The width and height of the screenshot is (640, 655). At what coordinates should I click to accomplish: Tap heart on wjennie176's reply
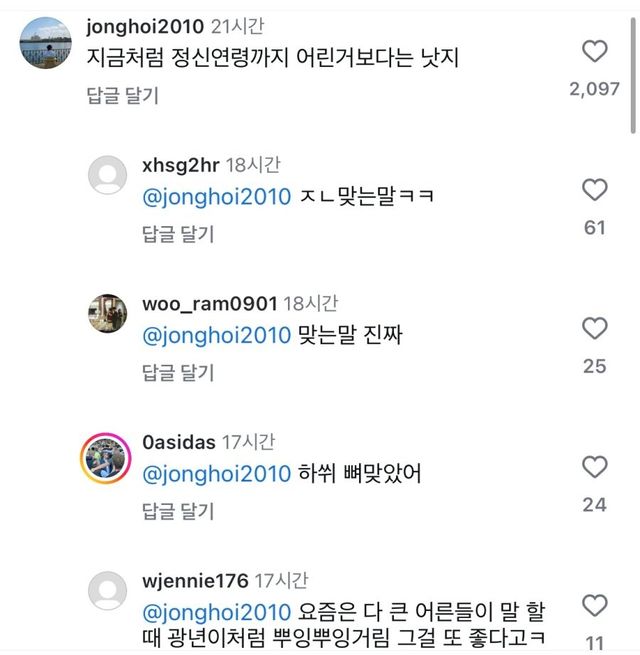pos(594,605)
